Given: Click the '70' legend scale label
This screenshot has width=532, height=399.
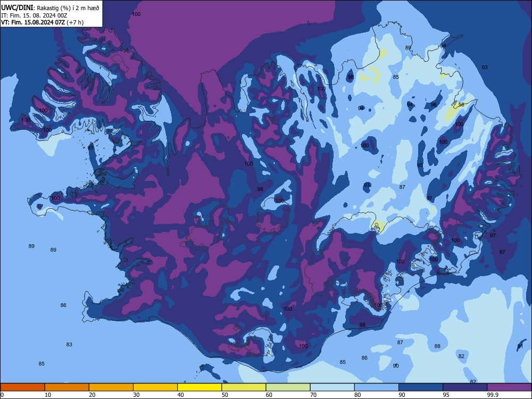Looking at the screenshot, I should pyautogui.click(x=313, y=395).
